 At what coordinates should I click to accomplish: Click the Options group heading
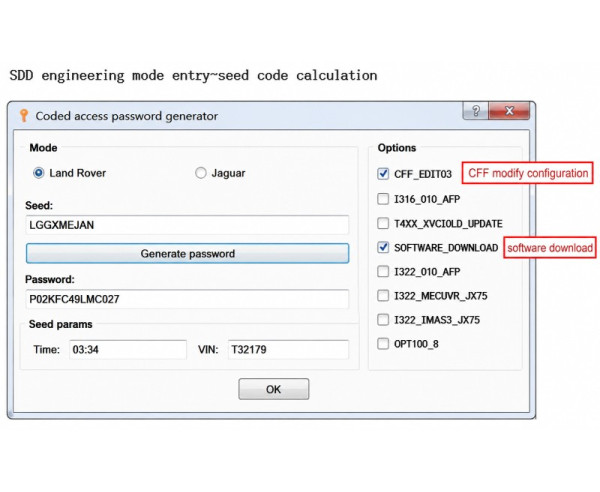coord(397,148)
